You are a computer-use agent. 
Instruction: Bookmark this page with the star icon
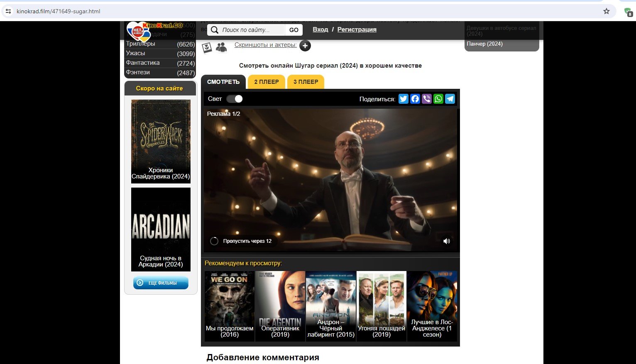606,11
